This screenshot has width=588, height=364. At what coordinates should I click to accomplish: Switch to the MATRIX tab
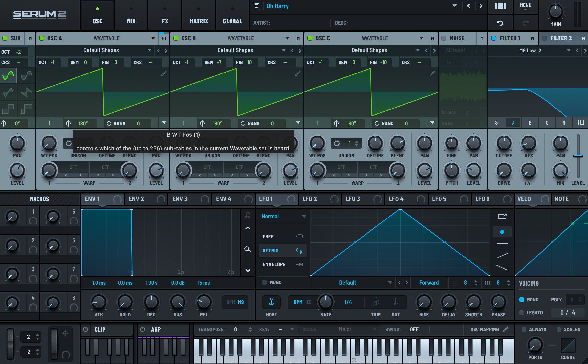(199, 15)
